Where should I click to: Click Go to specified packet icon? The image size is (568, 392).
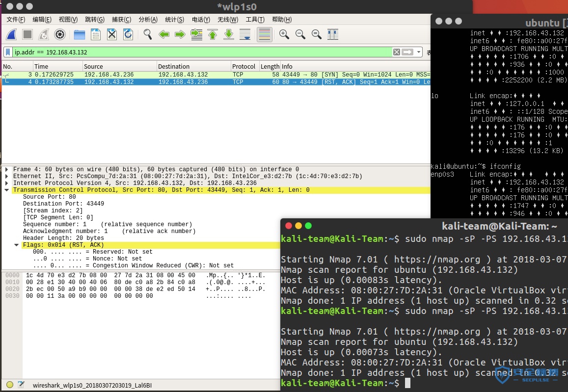click(196, 34)
